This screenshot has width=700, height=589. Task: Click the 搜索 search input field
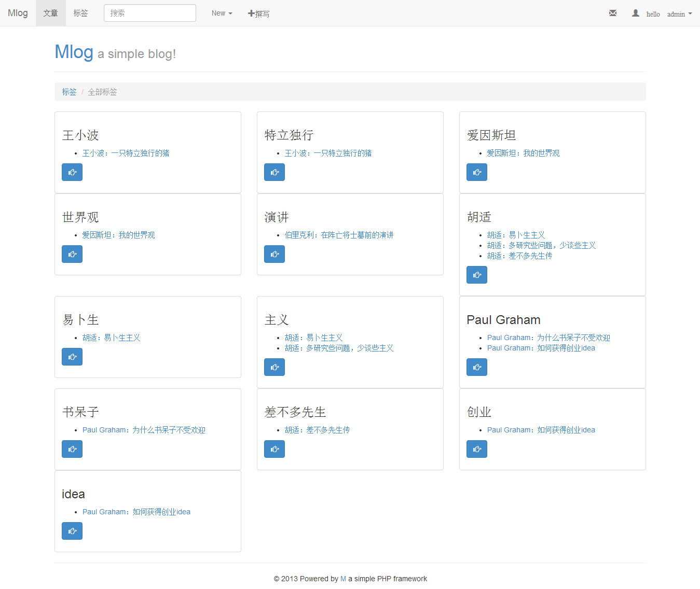pyautogui.click(x=149, y=13)
